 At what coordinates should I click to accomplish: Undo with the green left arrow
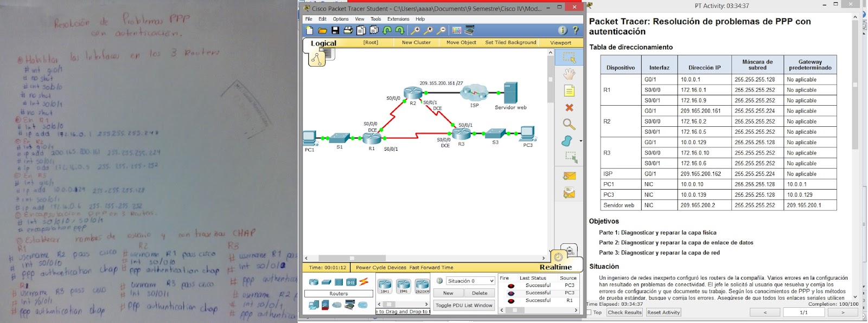pos(387,30)
